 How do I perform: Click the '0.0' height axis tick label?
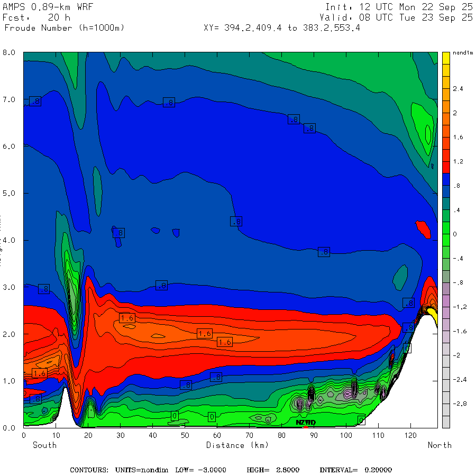[x=9, y=428]
